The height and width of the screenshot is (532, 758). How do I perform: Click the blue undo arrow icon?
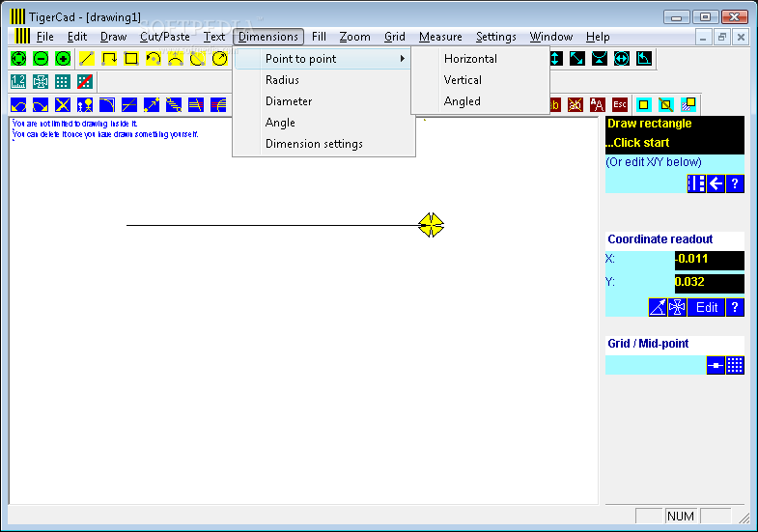[x=18, y=105]
